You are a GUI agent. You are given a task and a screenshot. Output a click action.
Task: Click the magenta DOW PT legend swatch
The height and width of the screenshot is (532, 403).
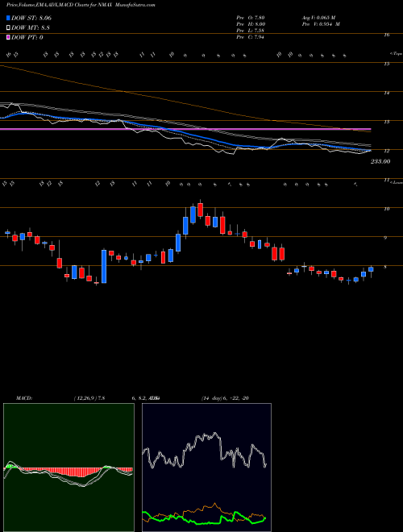pos(8,37)
